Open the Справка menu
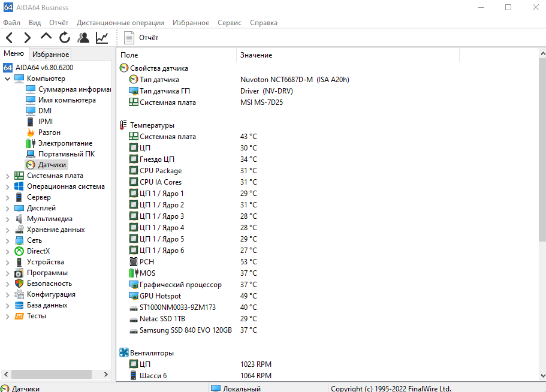 point(264,23)
